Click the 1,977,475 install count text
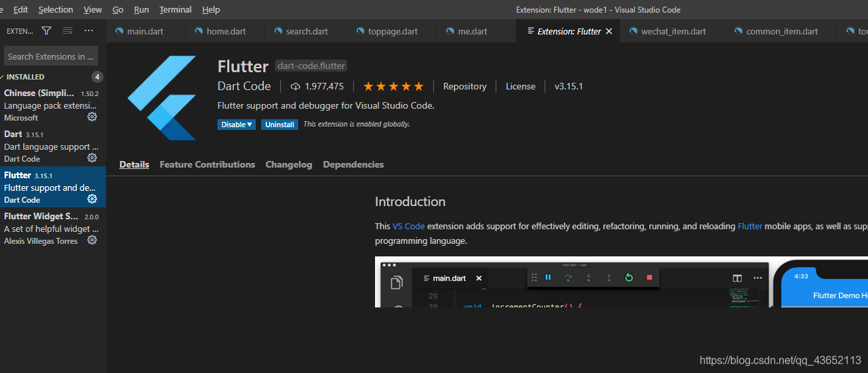 pos(324,86)
